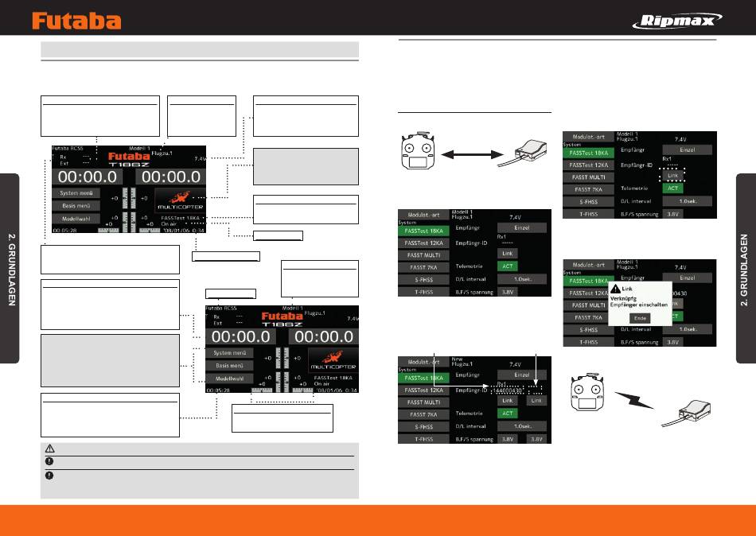Select T-FHSS in the screen with the dotted Link

click(x=588, y=214)
